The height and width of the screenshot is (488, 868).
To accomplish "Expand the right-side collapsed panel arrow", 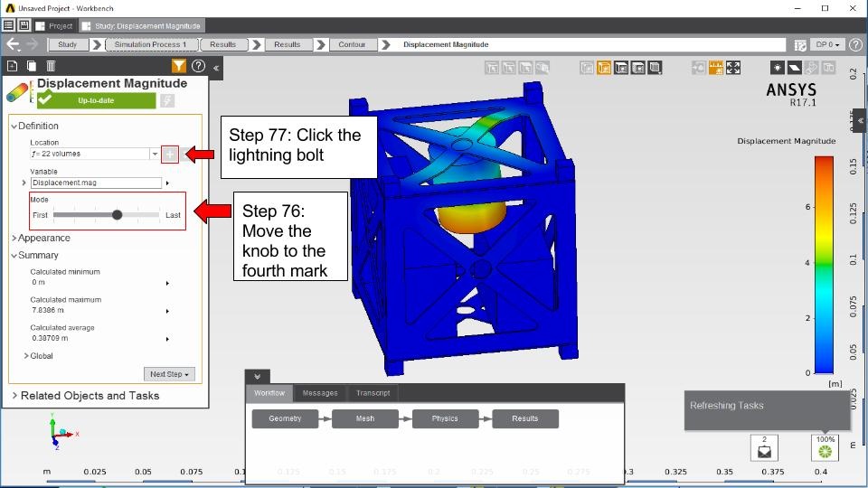I will 860,120.
